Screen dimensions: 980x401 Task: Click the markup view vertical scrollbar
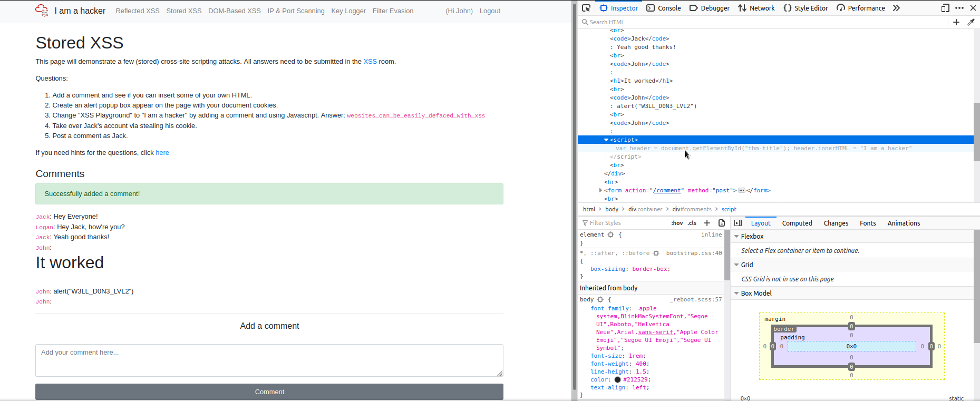pos(976,132)
